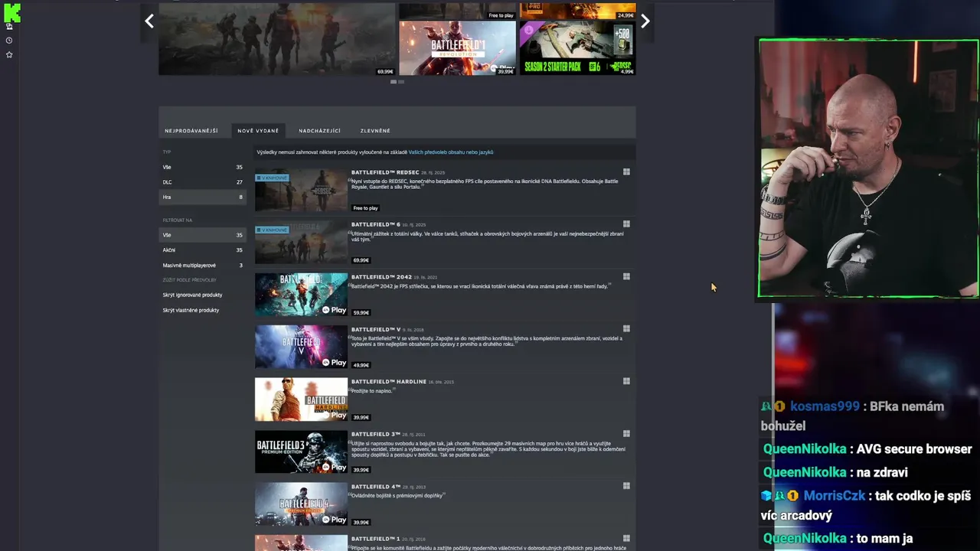Click the Battlefield V thumbnail image
The image size is (980, 551).
pos(301,347)
